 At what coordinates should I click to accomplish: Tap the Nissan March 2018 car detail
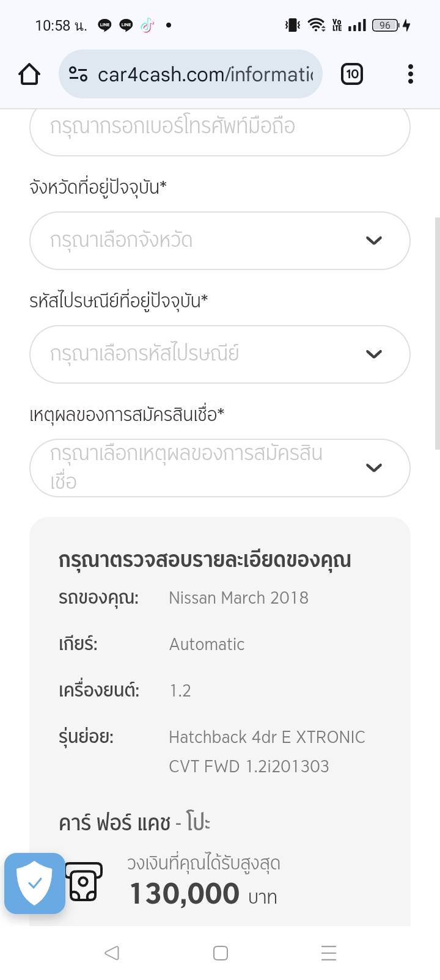click(x=238, y=598)
